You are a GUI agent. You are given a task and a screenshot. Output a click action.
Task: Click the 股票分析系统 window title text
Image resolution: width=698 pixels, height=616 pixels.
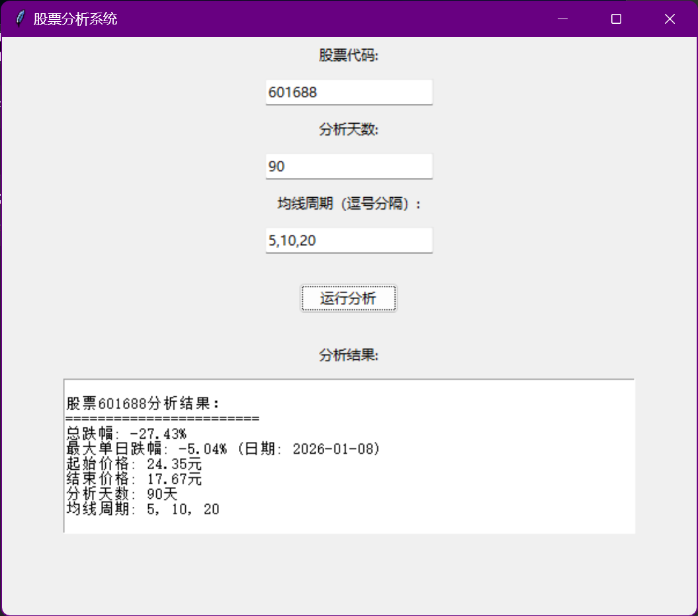coord(75,19)
